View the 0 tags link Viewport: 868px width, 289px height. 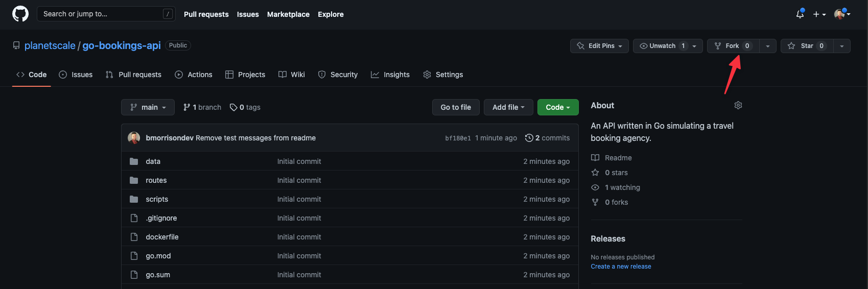click(245, 107)
